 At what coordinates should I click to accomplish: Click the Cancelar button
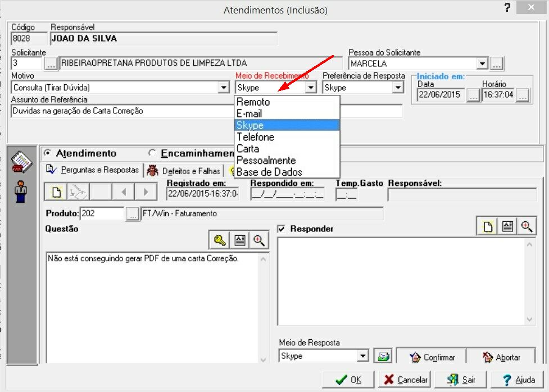click(x=406, y=380)
